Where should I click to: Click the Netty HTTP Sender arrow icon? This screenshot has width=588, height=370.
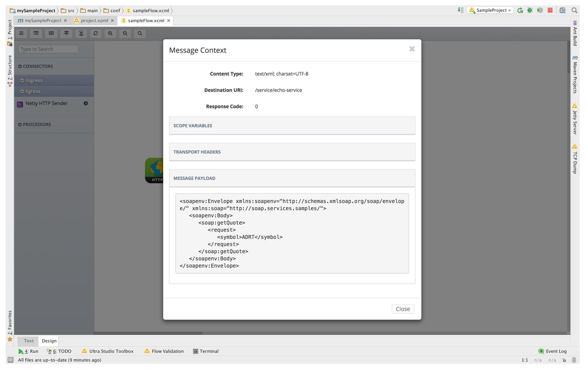pos(86,103)
